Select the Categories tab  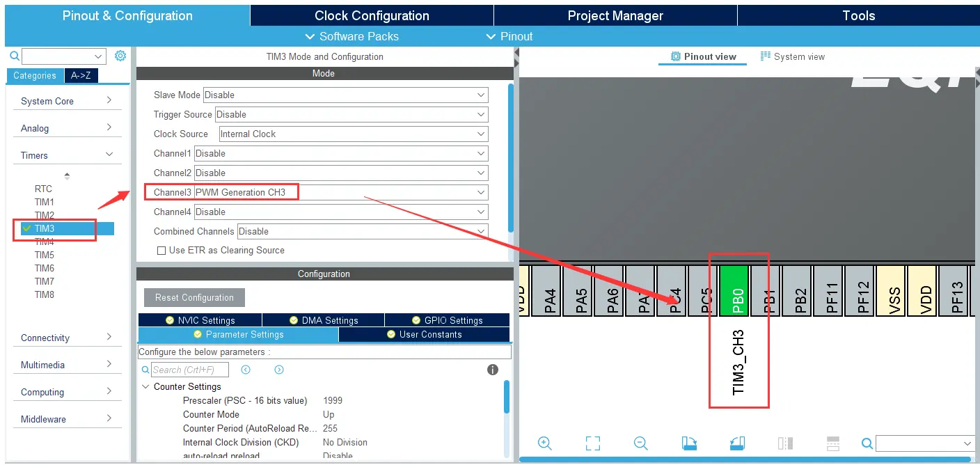(x=35, y=75)
